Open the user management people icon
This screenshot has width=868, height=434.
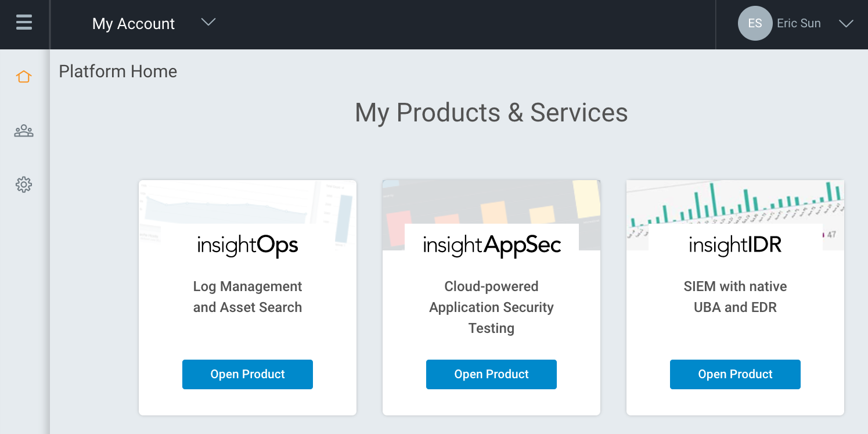(24, 131)
